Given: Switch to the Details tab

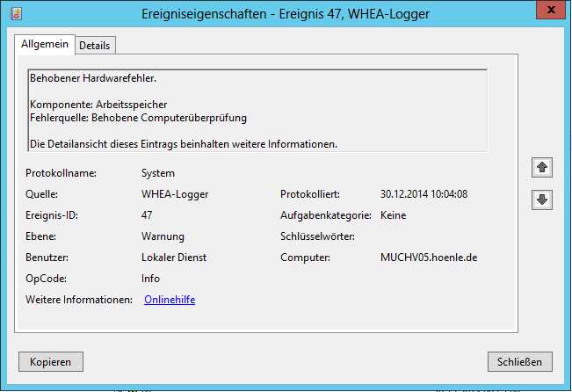Looking at the screenshot, I should (x=95, y=45).
